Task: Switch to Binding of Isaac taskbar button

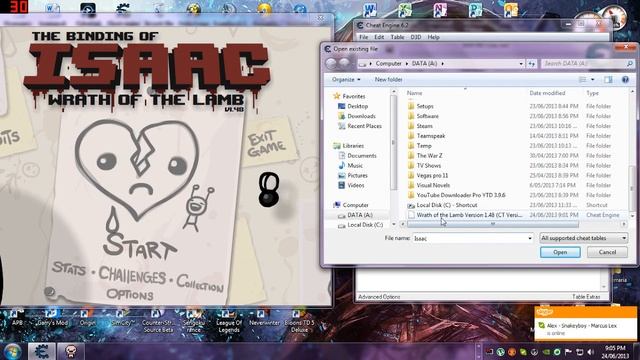Action: point(71,351)
